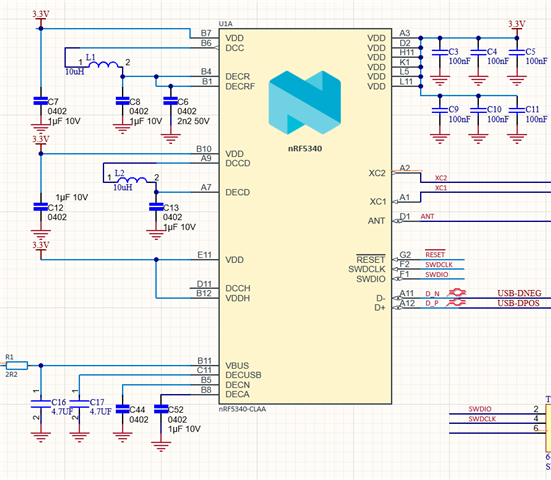The image size is (551, 480).
Task: Select the C10 decoupling capacitor symbol
Action: point(478,110)
